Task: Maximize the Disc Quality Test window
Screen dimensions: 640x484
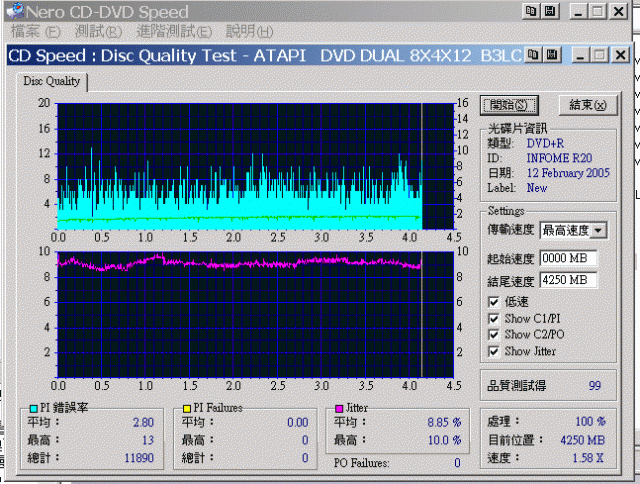Action: (x=599, y=55)
